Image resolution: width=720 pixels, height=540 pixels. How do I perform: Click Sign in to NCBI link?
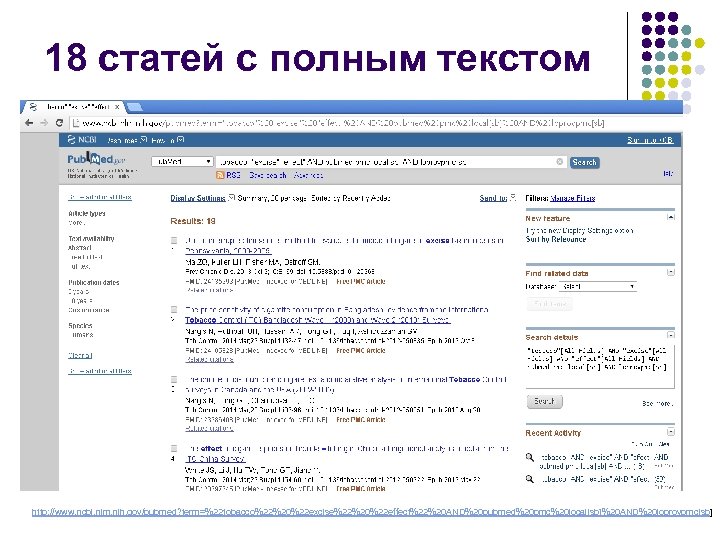[x=650, y=140]
